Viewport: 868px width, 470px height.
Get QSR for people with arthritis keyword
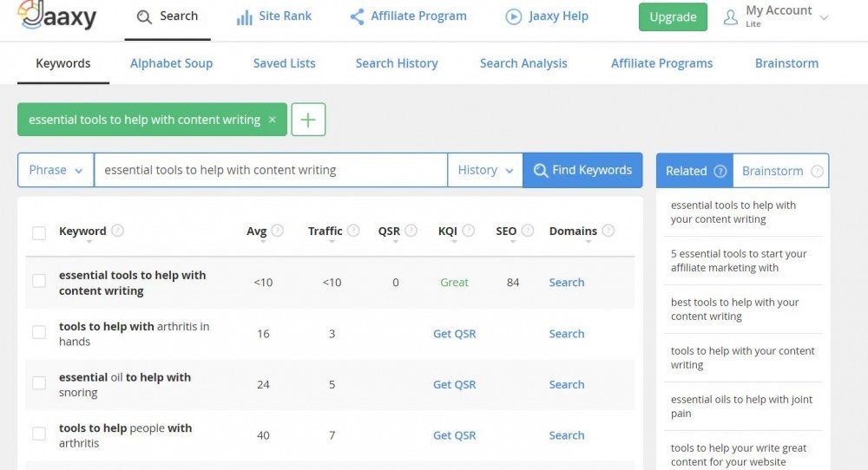point(454,435)
